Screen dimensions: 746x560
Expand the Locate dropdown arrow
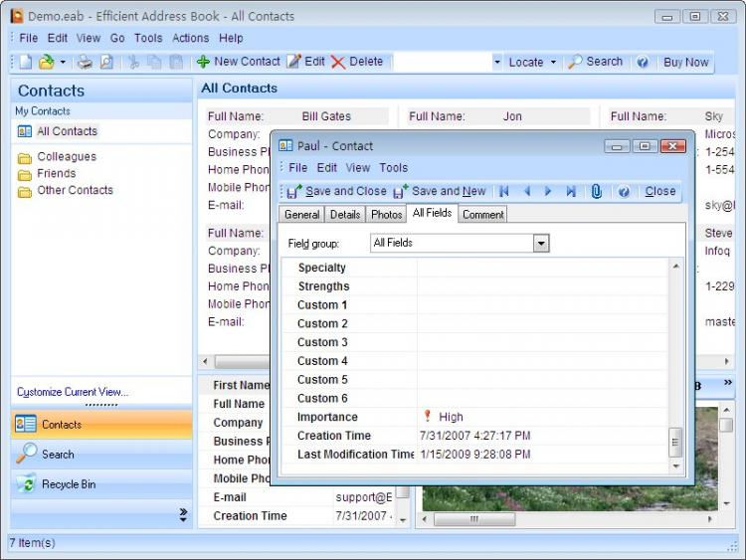pyautogui.click(x=553, y=62)
